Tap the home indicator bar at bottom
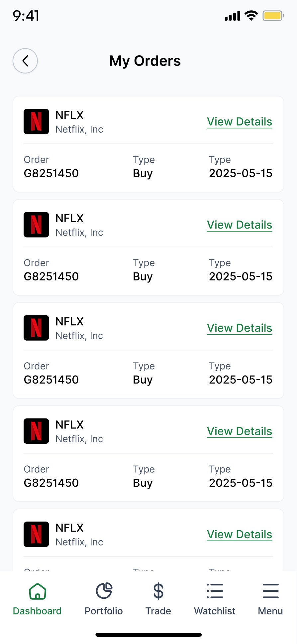This screenshot has height=644, width=297. coord(148,635)
